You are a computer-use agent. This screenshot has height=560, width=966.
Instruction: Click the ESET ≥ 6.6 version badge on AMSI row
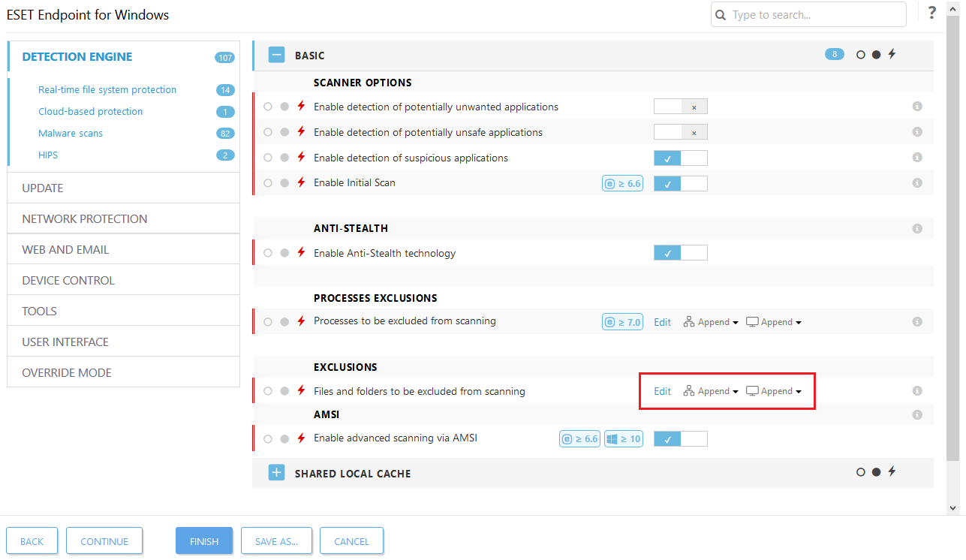pyautogui.click(x=579, y=438)
